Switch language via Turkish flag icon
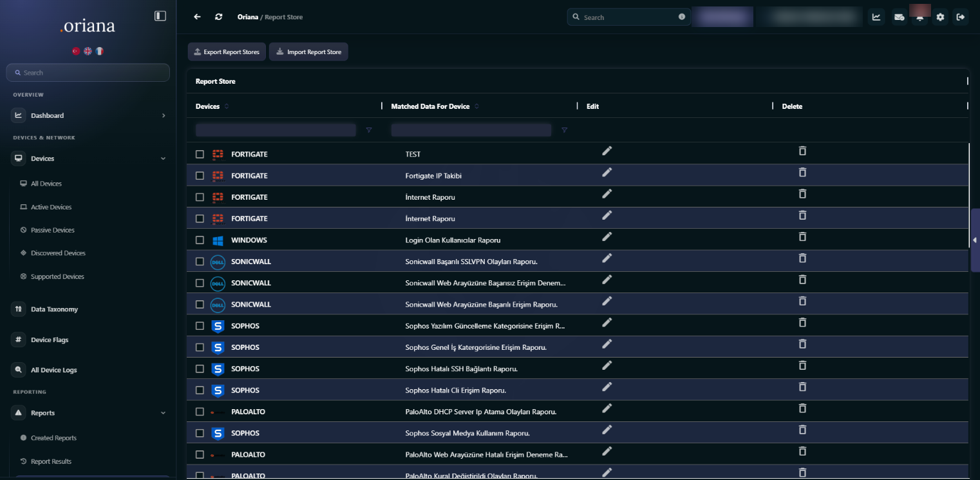The width and height of the screenshot is (980, 480). click(76, 51)
